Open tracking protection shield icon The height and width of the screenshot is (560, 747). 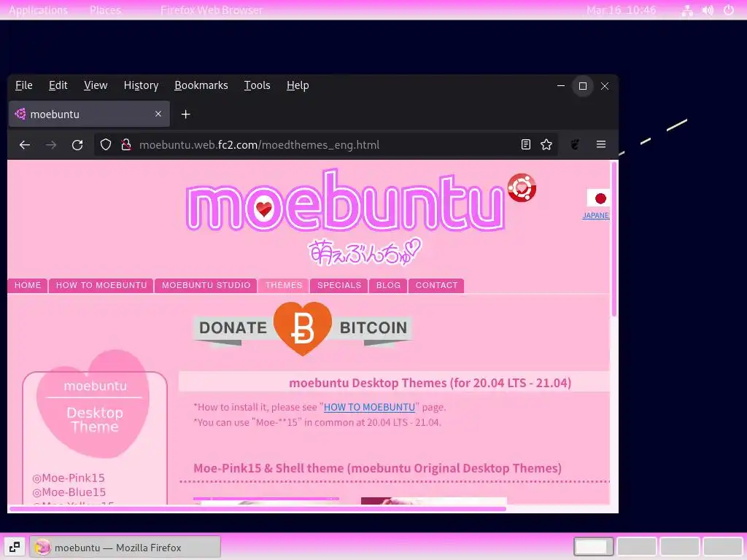point(106,145)
